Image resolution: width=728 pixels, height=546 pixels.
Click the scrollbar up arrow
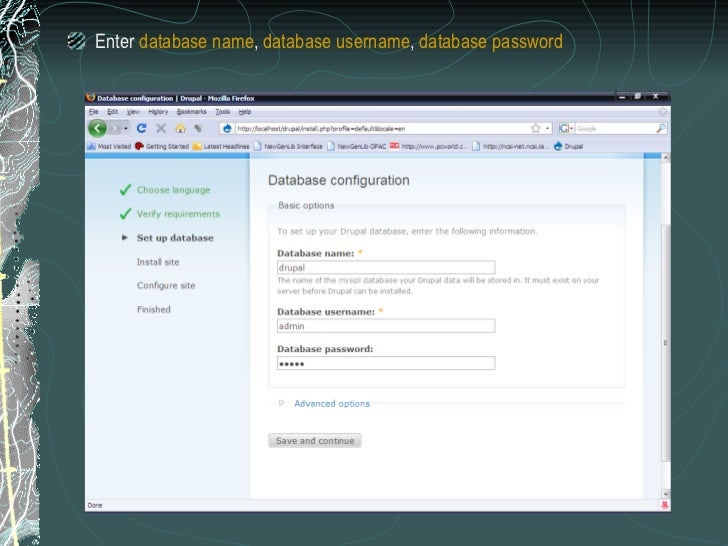tap(665, 157)
